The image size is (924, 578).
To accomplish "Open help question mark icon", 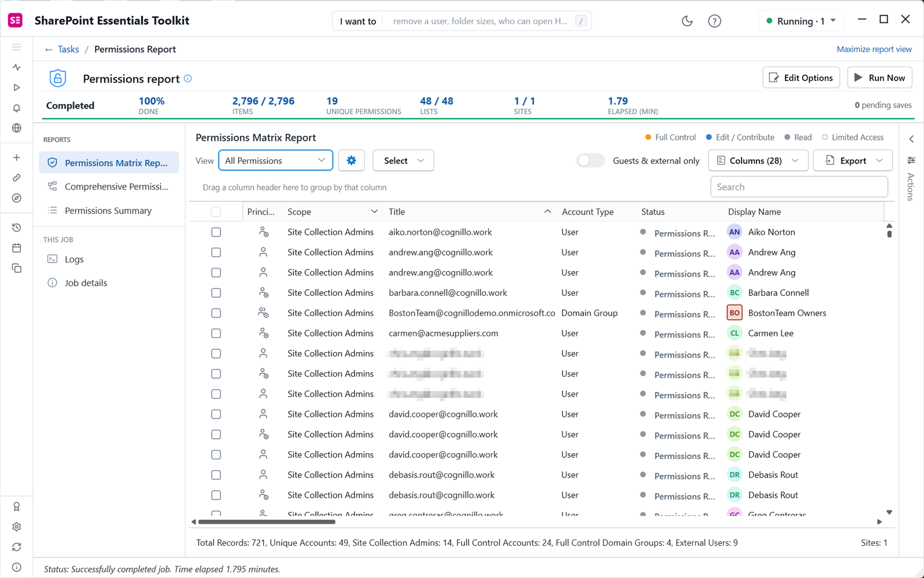I will click(x=714, y=21).
